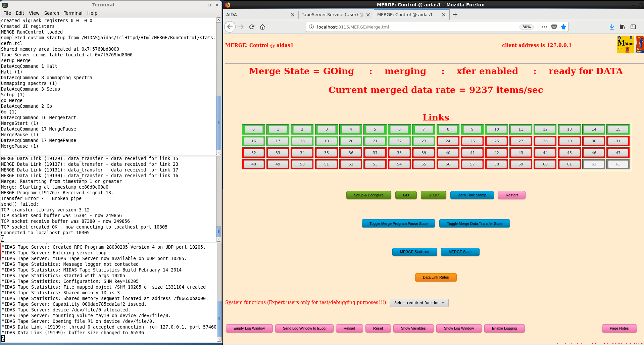Open Firefox home page icon
This screenshot has height=345, width=644.
pos(262,27)
